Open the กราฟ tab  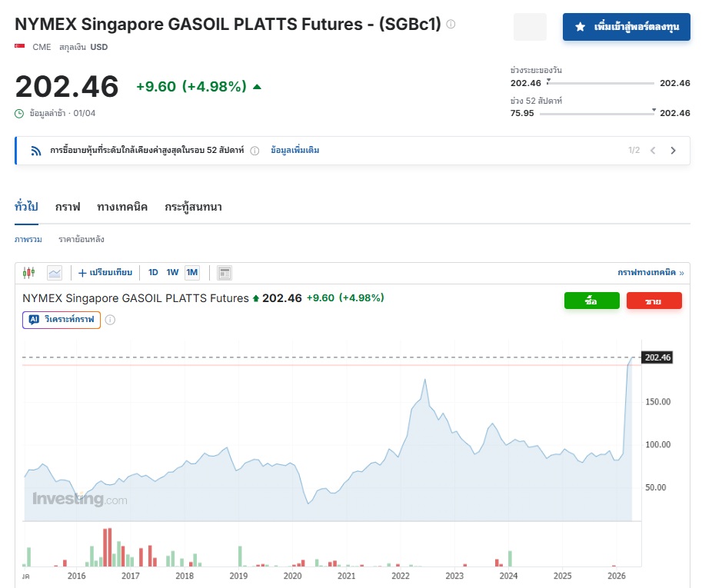pos(68,207)
